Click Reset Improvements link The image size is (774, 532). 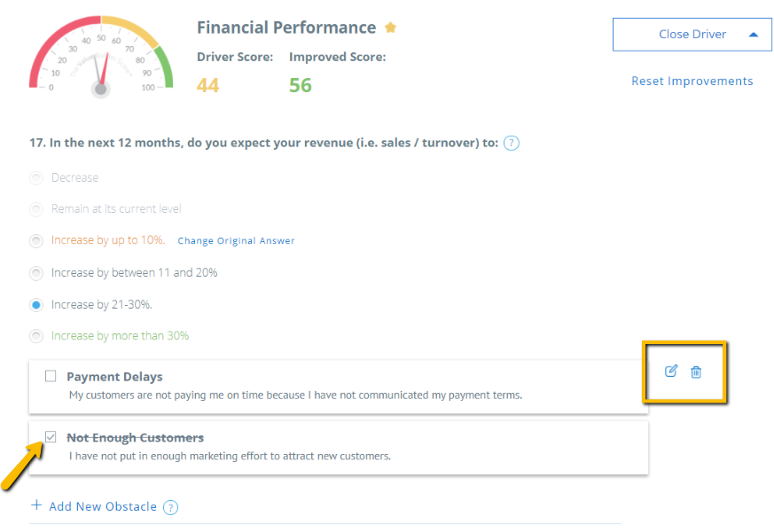click(x=692, y=81)
